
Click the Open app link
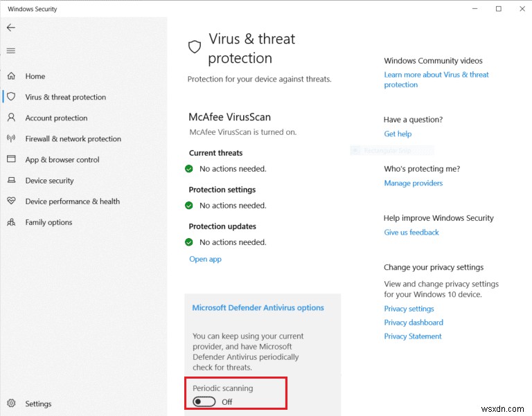(x=205, y=259)
